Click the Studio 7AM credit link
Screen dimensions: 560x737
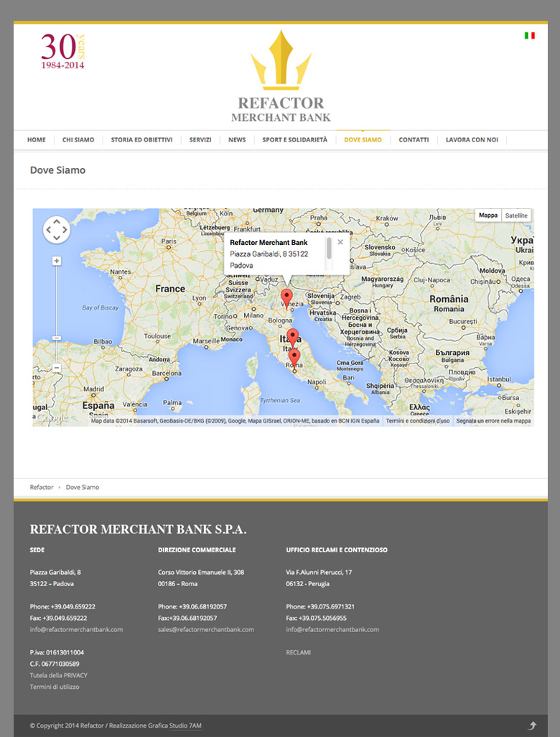click(x=185, y=726)
